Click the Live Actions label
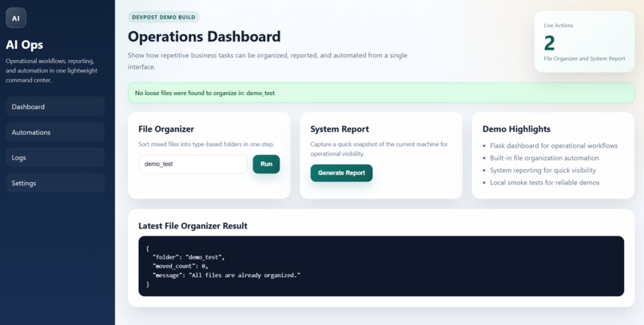This screenshot has height=325, width=644. (x=559, y=26)
